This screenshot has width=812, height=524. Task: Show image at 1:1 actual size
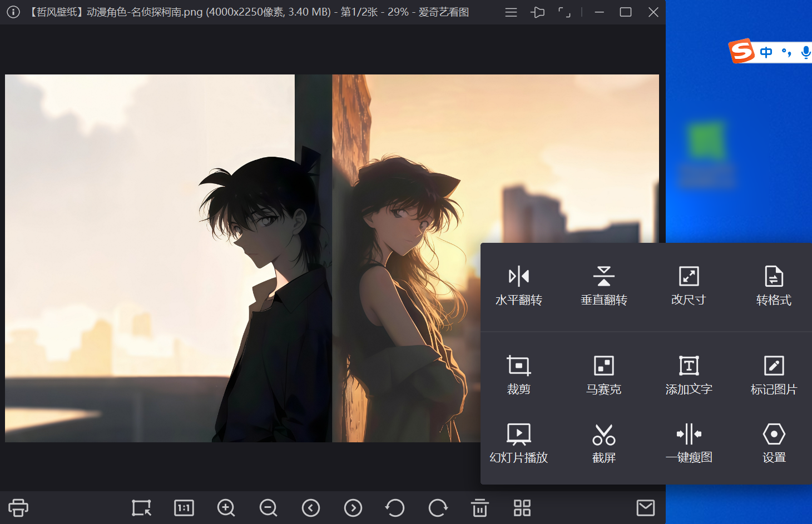184,508
